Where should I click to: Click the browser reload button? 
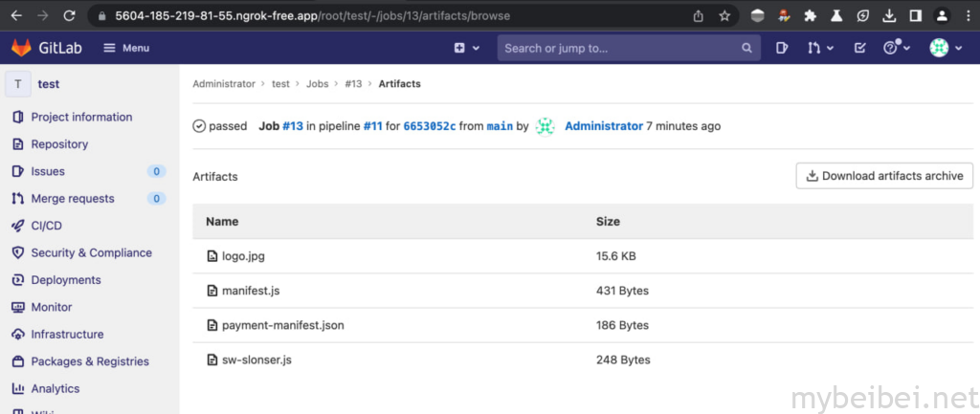coord(70,15)
